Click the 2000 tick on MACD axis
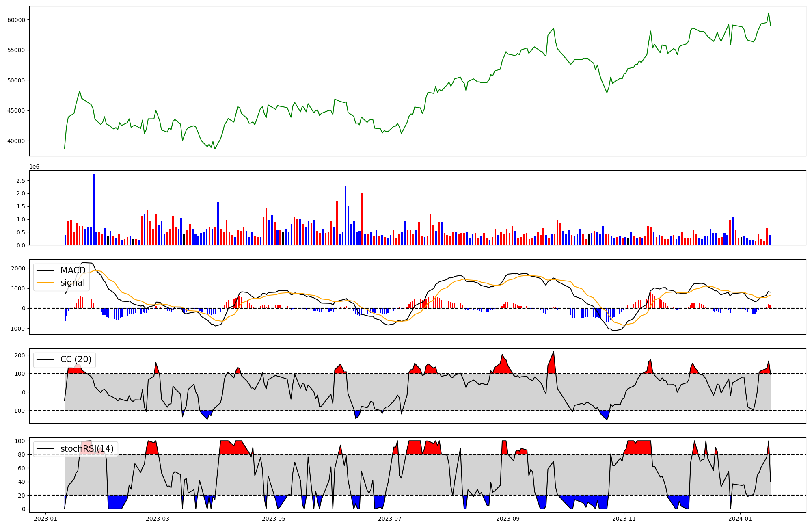 pos(18,268)
